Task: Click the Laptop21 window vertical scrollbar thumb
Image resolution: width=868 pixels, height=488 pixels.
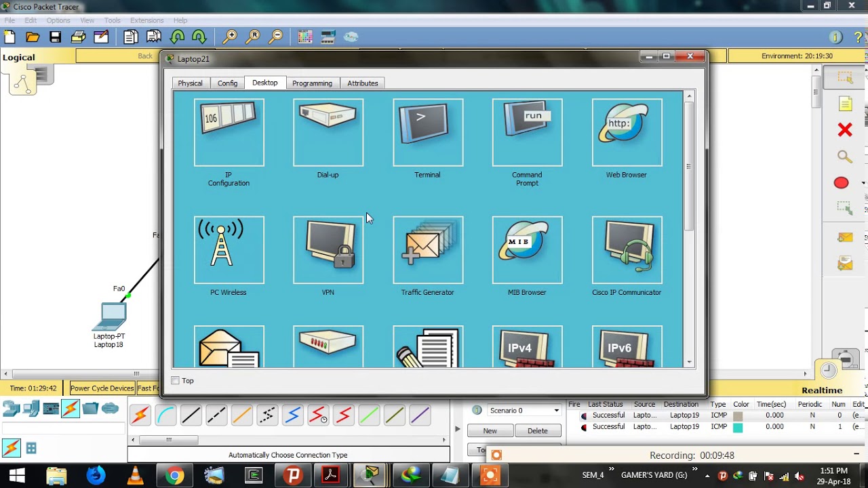Action: point(689,166)
